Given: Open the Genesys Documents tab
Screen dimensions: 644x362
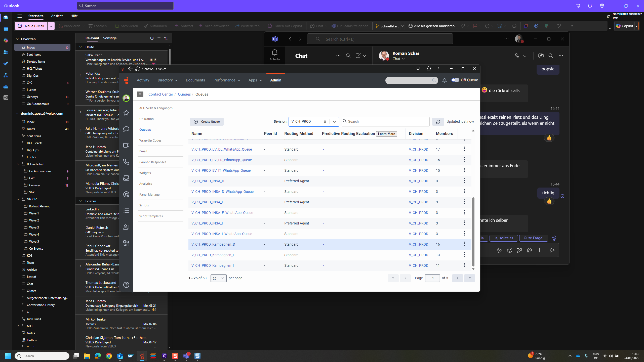Looking at the screenshot, I should [195, 80].
